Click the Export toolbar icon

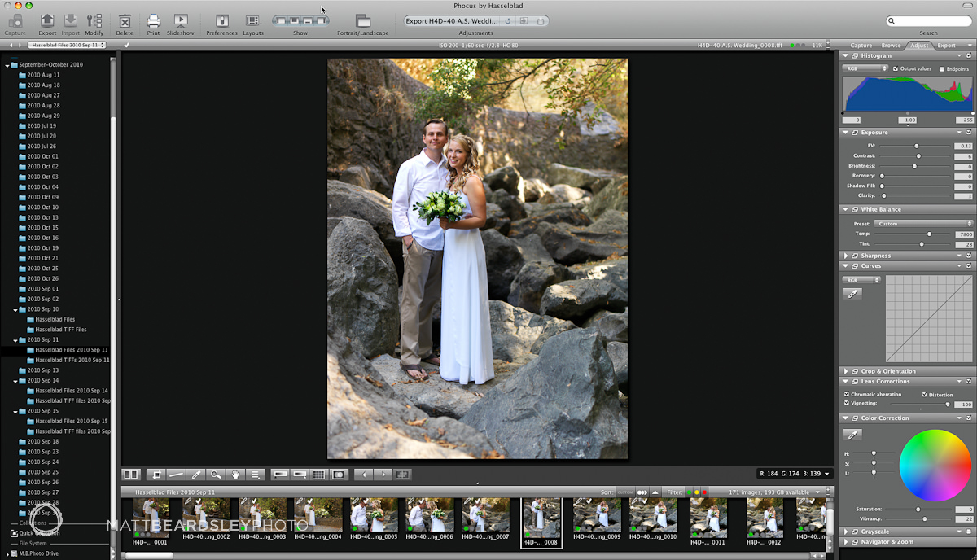(x=47, y=21)
